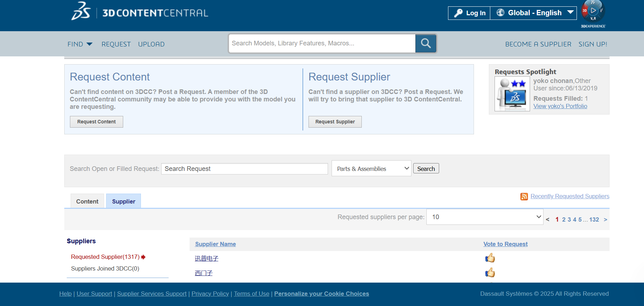Viewport: 644px width, 306px height.
Task: Click BECOME A SUPPLIER
Action: (538, 44)
